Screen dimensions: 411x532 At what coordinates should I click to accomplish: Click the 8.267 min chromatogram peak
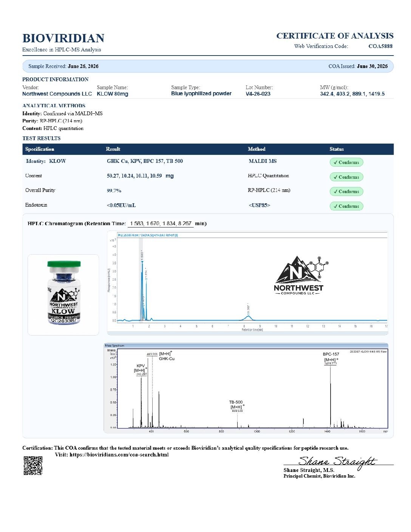(248, 317)
